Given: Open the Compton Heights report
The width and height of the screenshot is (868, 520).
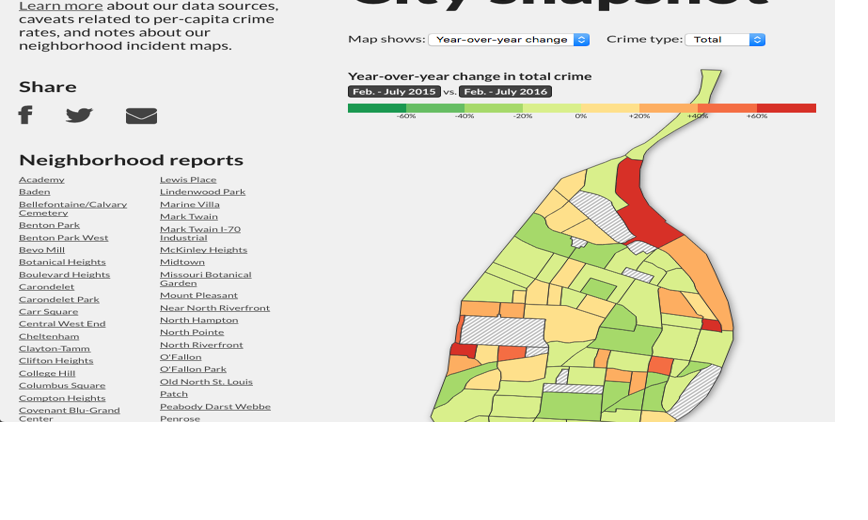Looking at the screenshot, I should click(x=62, y=398).
